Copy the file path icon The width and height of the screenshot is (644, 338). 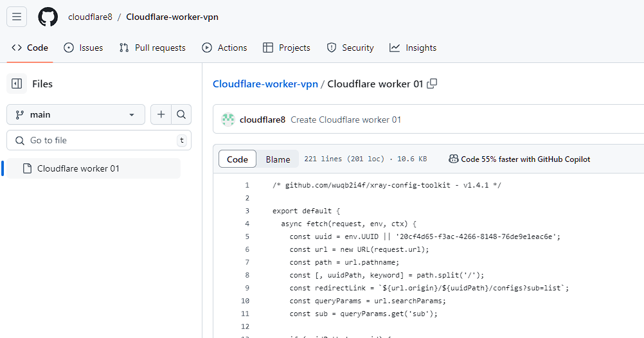coord(433,84)
